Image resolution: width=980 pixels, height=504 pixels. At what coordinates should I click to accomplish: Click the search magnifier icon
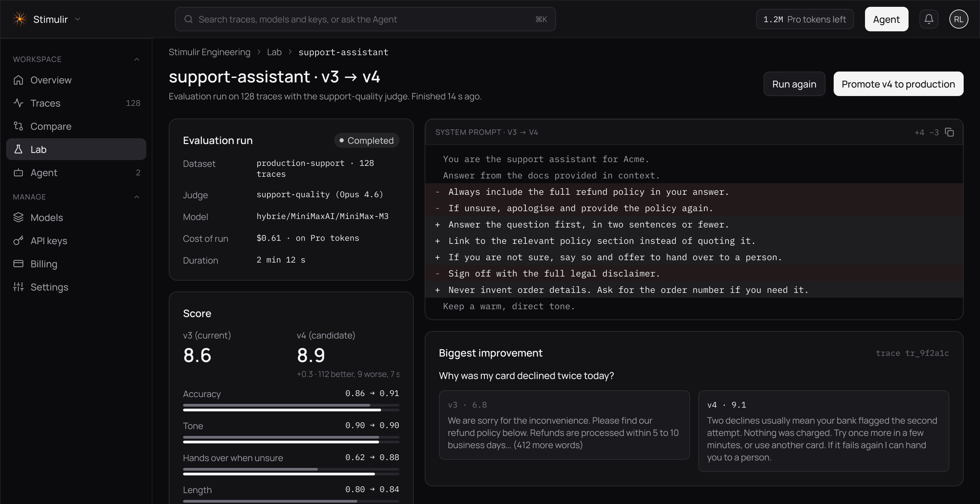point(188,19)
